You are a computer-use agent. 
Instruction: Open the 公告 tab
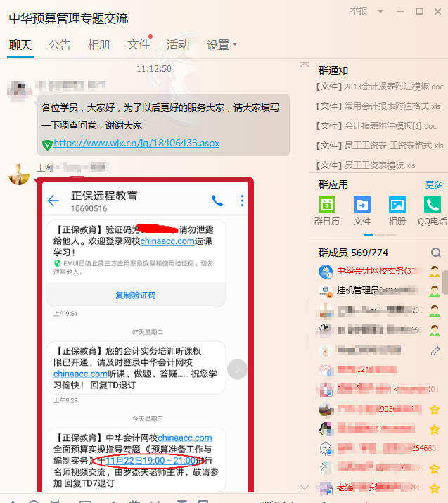(60, 44)
